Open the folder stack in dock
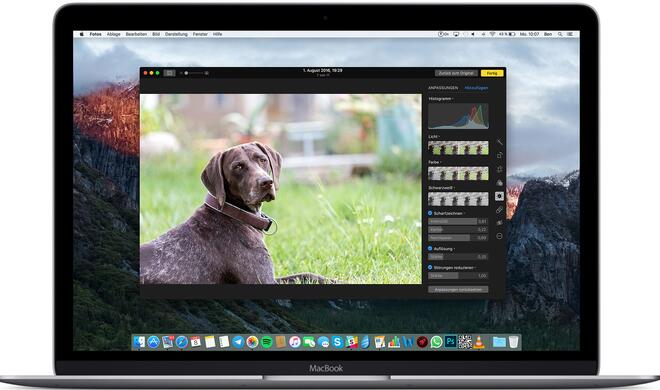660x390 pixels. pos(499,342)
